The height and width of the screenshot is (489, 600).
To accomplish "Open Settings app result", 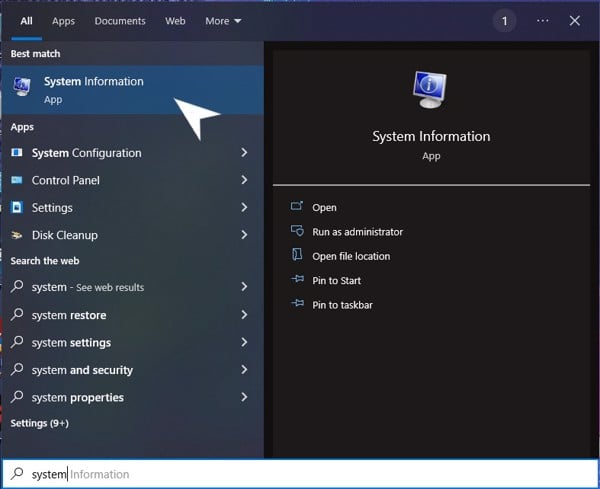I will pos(132,207).
